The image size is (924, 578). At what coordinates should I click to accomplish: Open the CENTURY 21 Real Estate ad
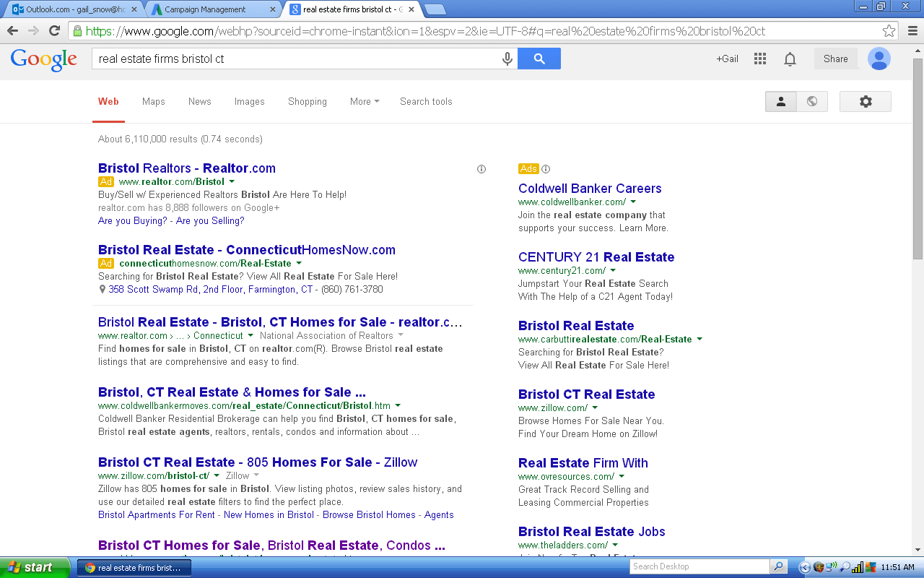596,257
